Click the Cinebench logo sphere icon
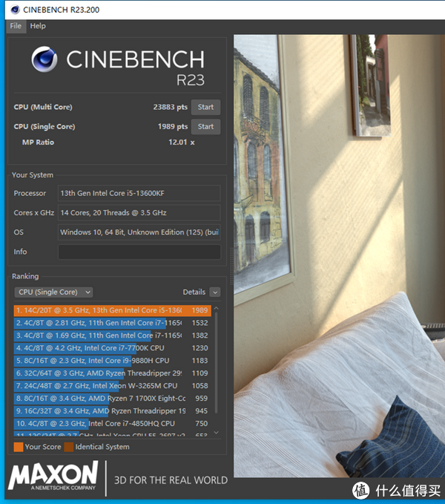The height and width of the screenshot is (504, 445). [x=44, y=59]
